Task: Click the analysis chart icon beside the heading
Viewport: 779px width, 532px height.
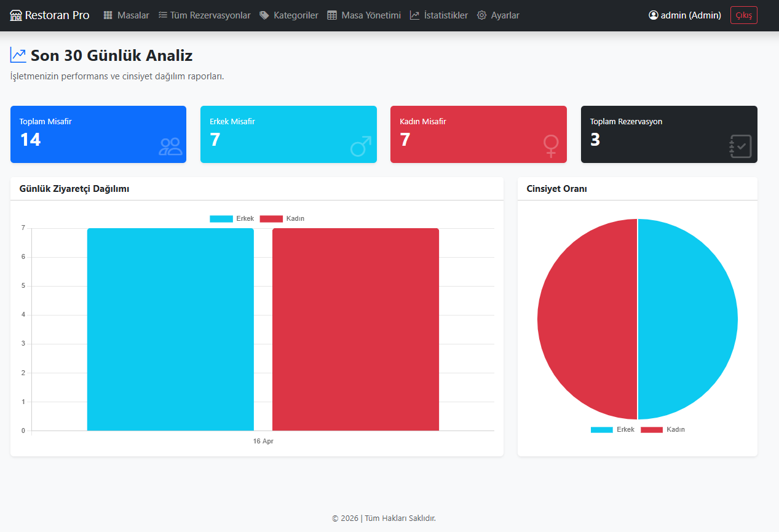Action: [x=18, y=55]
